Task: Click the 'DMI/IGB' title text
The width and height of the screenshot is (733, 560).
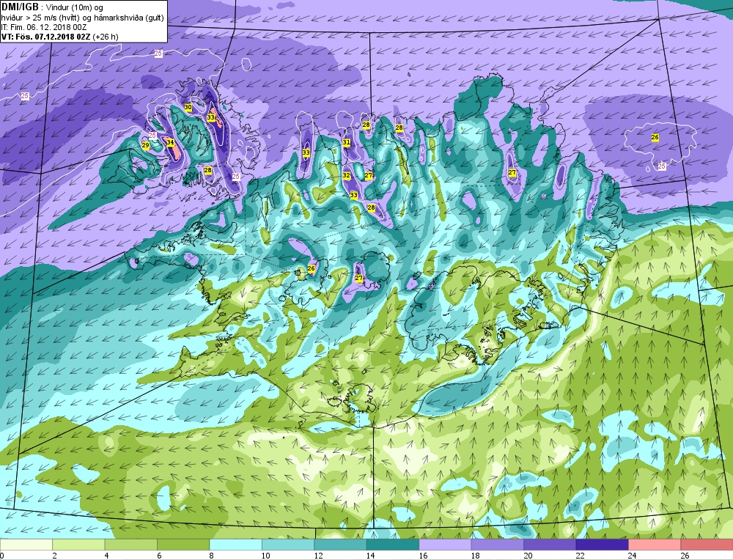Action: coord(20,7)
